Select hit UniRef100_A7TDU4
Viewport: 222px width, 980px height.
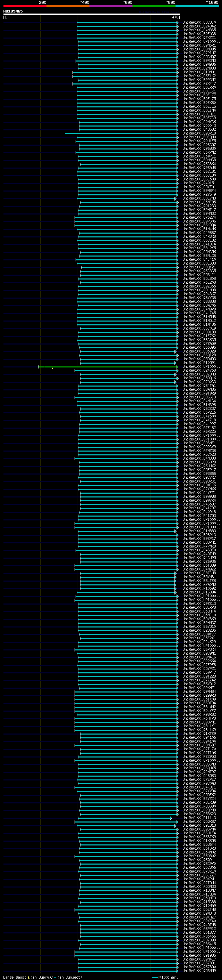199,883
